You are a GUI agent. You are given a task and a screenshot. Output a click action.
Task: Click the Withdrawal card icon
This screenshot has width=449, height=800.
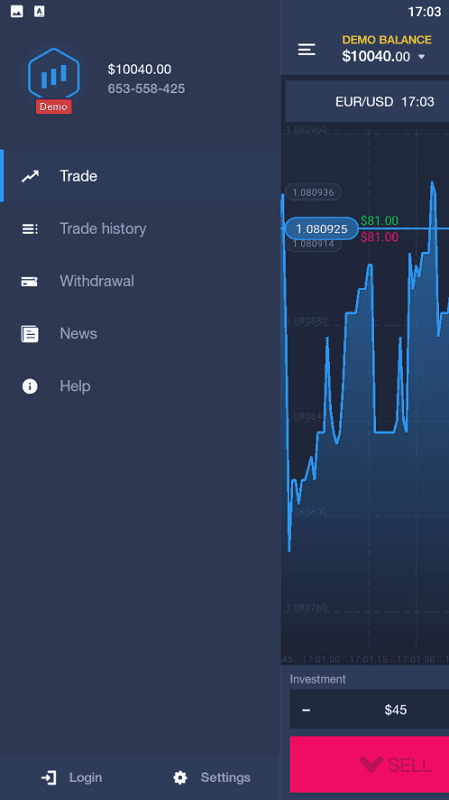(x=30, y=281)
